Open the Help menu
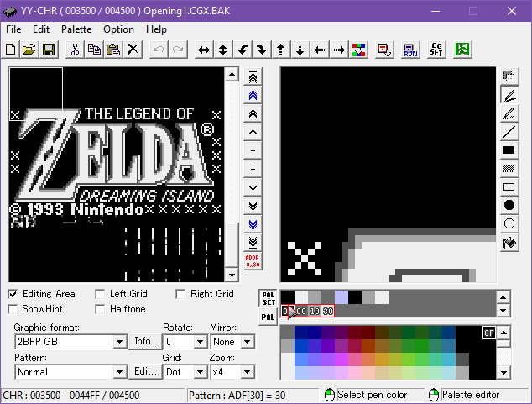The image size is (532, 404). (x=156, y=29)
